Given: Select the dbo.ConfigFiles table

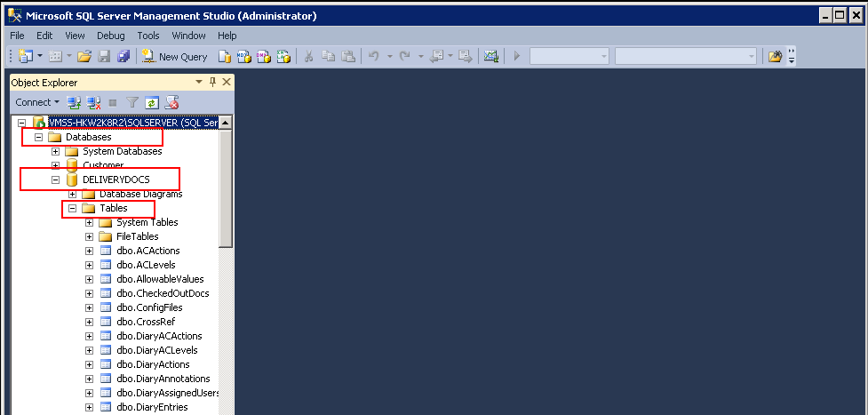Looking at the screenshot, I should (x=149, y=307).
